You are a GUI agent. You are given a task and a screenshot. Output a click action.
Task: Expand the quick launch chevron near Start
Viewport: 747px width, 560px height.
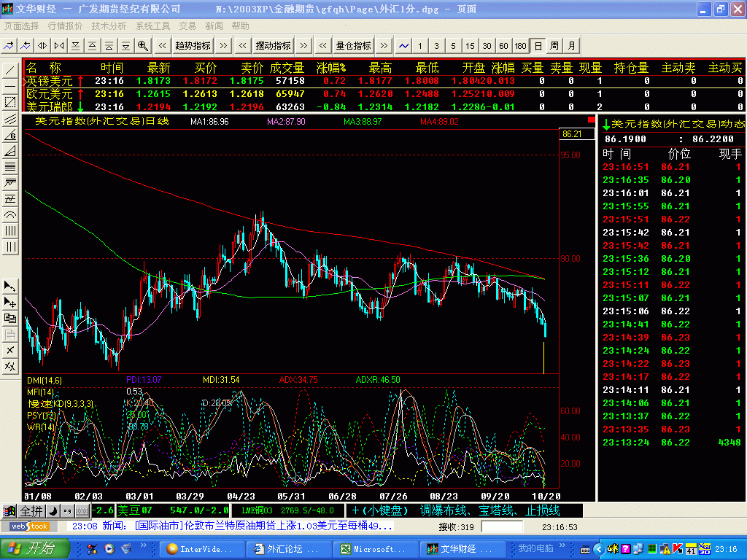click(x=144, y=545)
